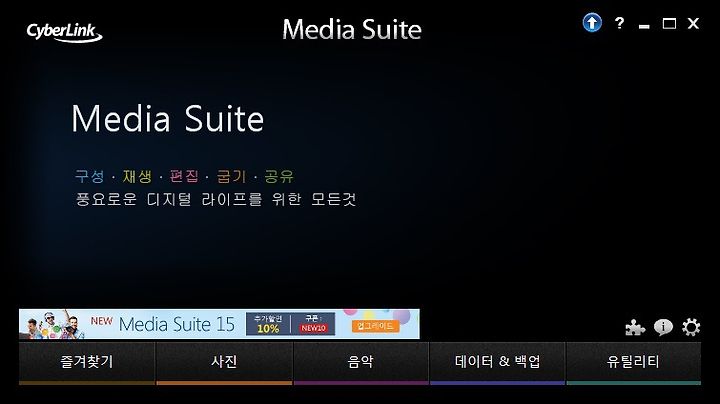Click the Media Suite 15 banner text
720x404 pixels.
click(177, 325)
